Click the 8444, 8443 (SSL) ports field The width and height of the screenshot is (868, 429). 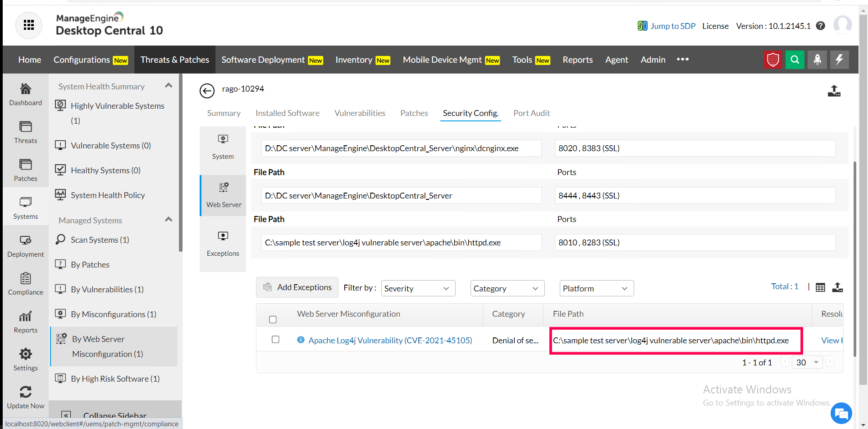[695, 195]
